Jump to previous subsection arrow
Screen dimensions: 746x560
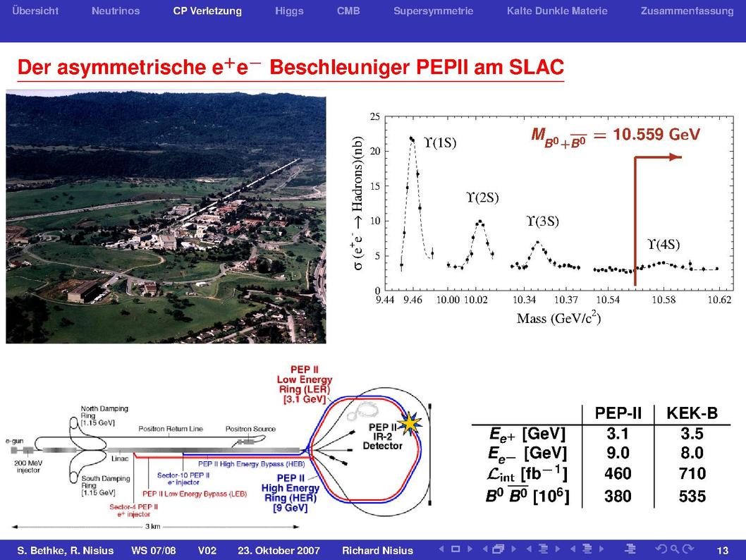pyautogui.click(x=529, y=549)
